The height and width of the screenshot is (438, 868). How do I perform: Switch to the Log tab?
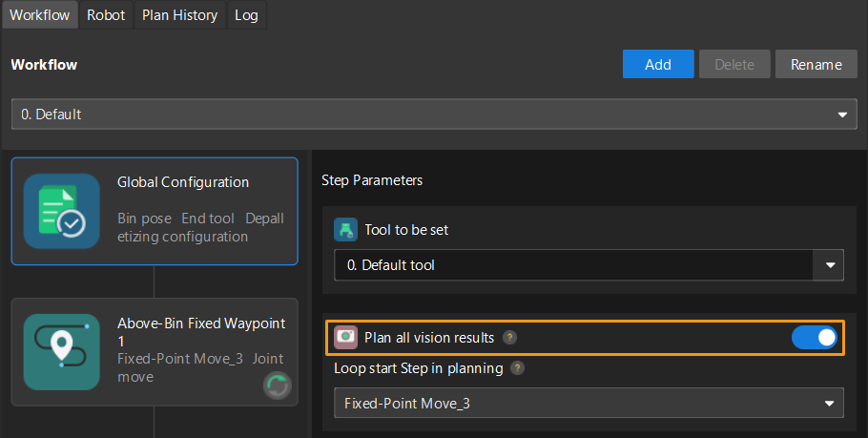point(246,15)
